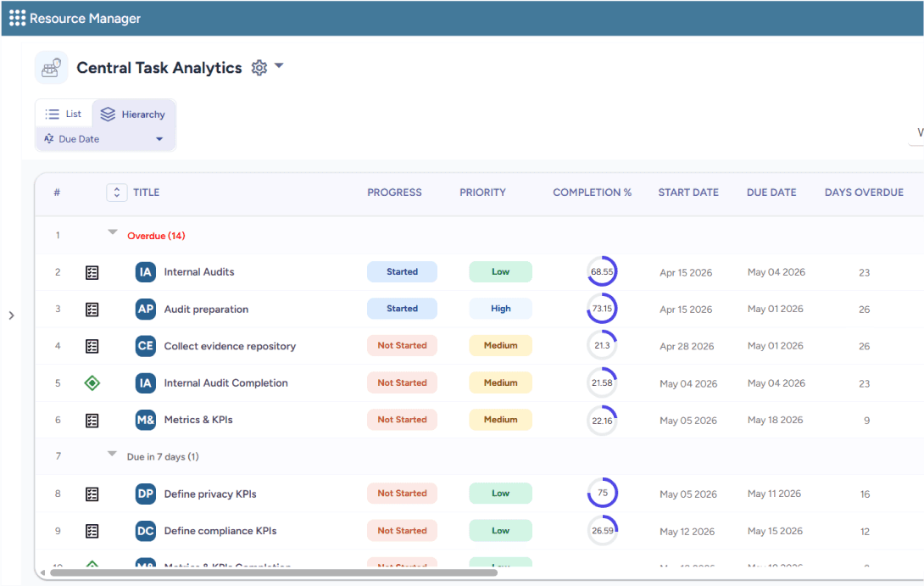Click task icon for Define compliance KPIs row
Image resolution: width=924 pixels, height=586 pixels.
pyautogui.click(x=92, y=531)
